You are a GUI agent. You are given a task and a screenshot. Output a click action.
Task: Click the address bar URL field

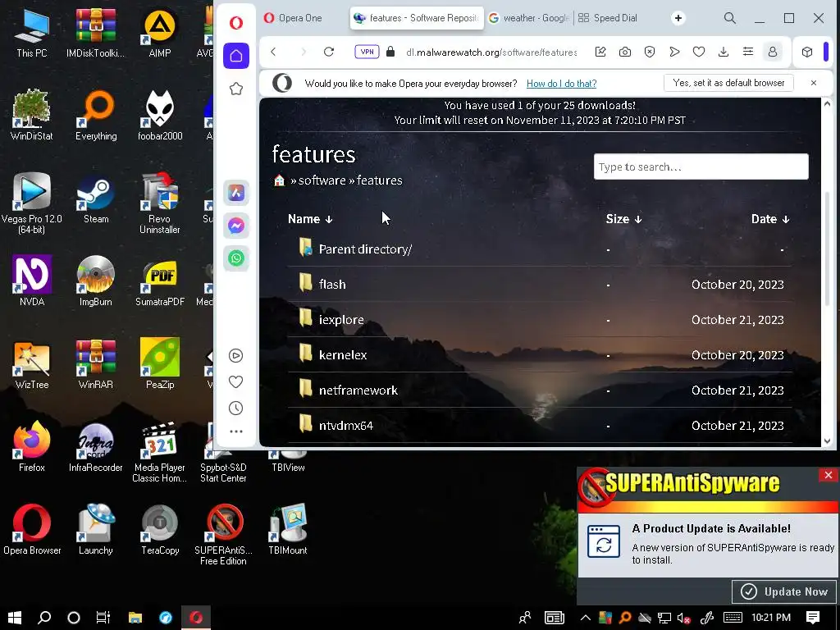click(x=491, y=52)
